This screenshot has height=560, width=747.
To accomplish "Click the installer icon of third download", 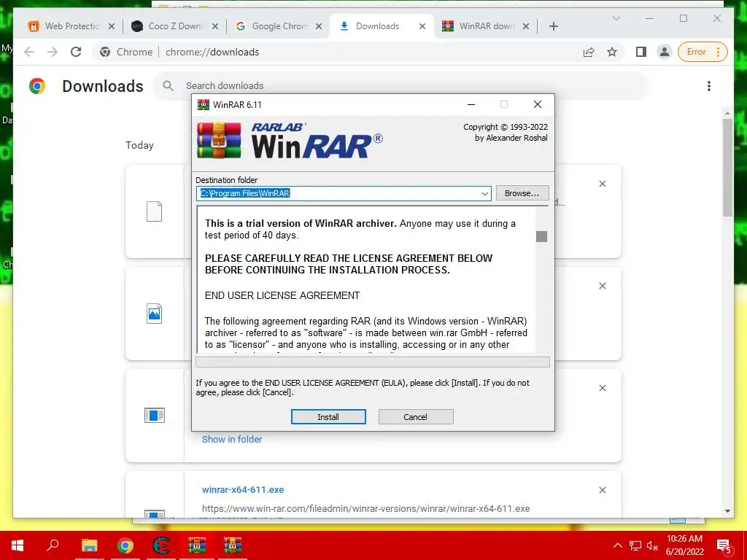I will coord(155,415).
